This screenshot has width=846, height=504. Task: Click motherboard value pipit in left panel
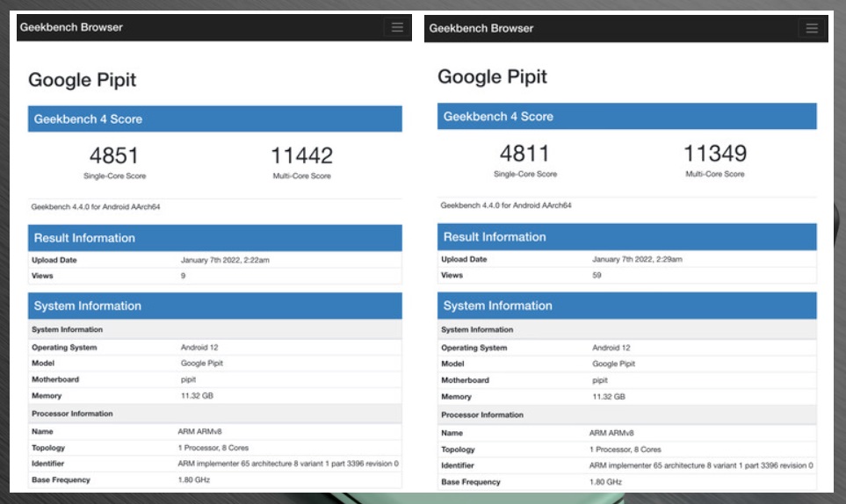[x=188, y=379]
